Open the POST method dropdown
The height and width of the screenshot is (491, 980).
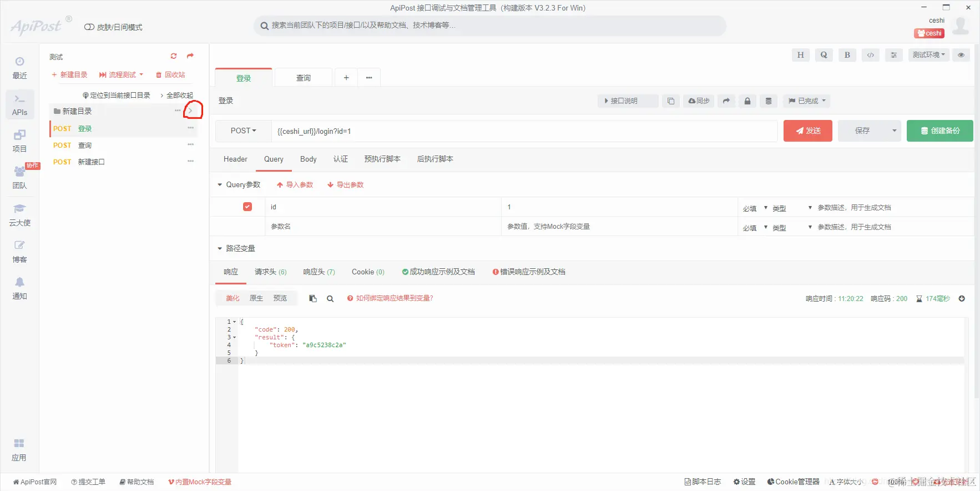244,131
